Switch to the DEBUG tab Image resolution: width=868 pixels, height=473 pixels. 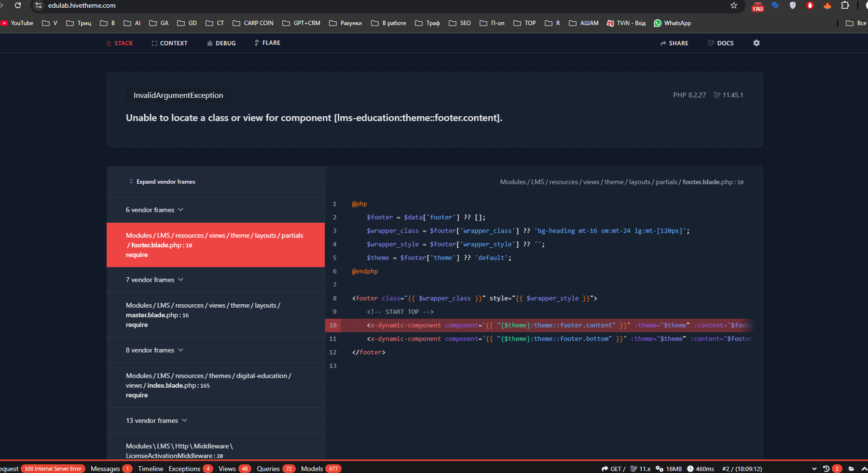(221, 43)
